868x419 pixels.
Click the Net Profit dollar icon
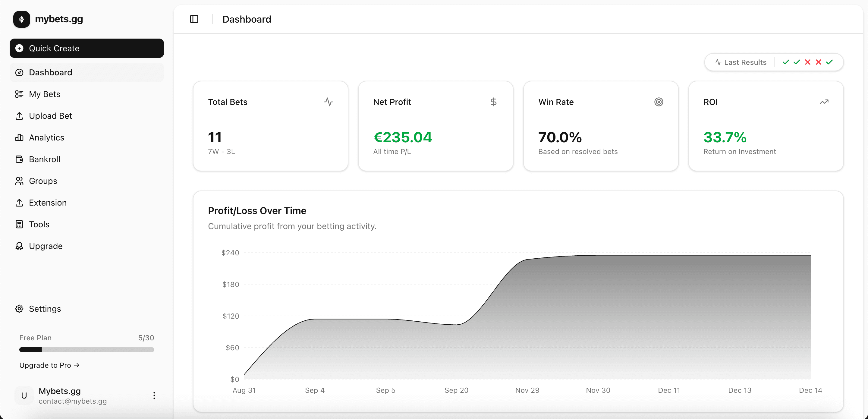click(x=493, y=102)
